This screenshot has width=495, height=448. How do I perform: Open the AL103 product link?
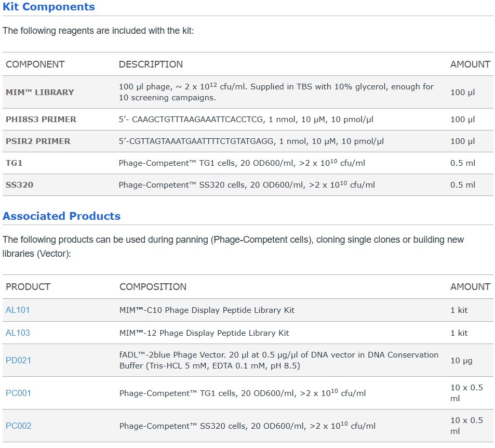(x=18, y=333)
